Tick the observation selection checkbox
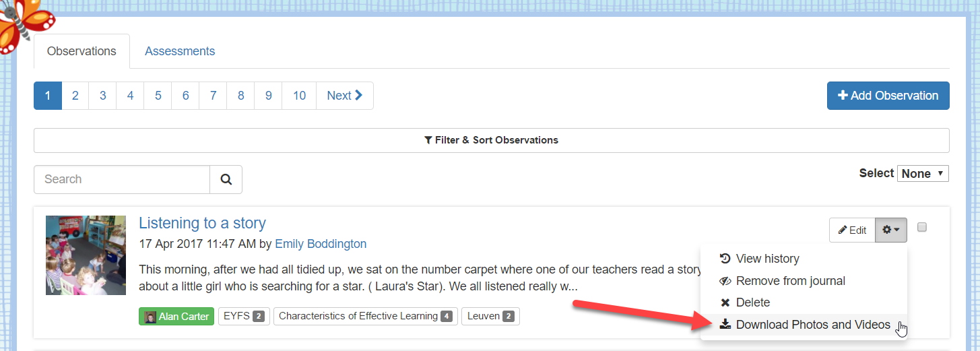Screen dimensions: 980x351 922,227
